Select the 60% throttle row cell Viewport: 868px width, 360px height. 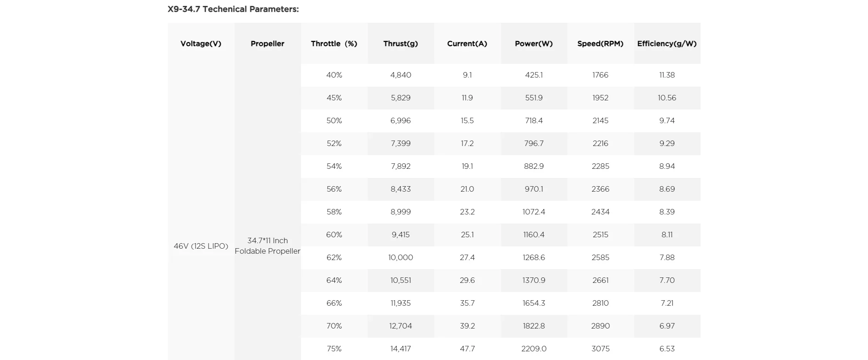point(334,235)
